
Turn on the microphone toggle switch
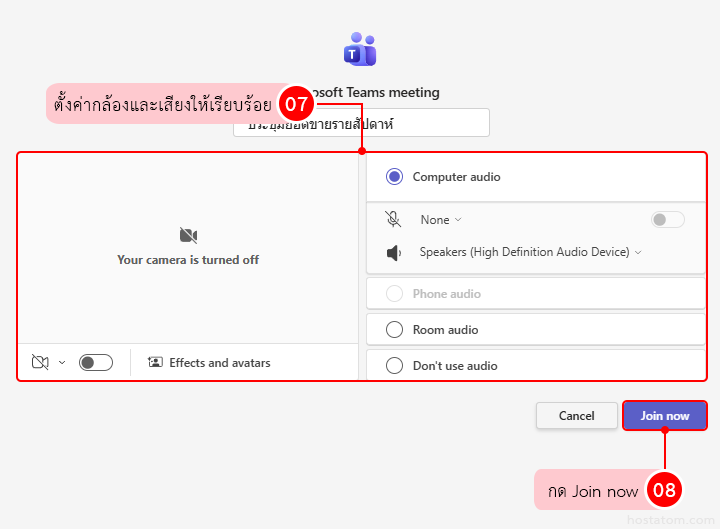pos(668,219)
